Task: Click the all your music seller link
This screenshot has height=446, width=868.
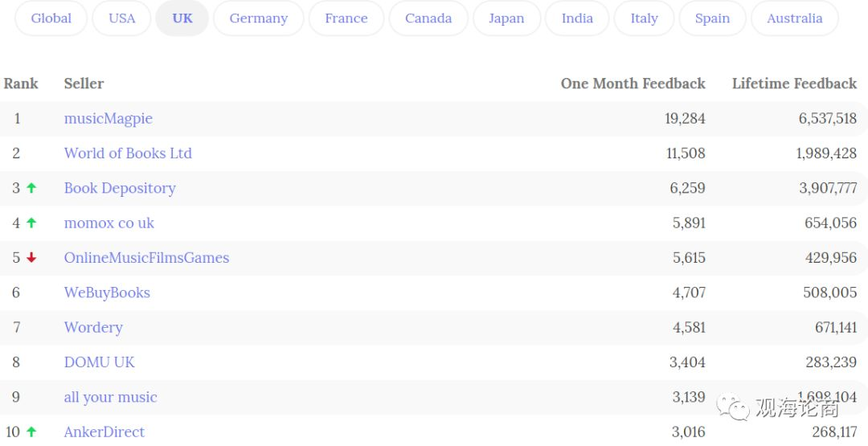Action: click(x=111, y=397)
